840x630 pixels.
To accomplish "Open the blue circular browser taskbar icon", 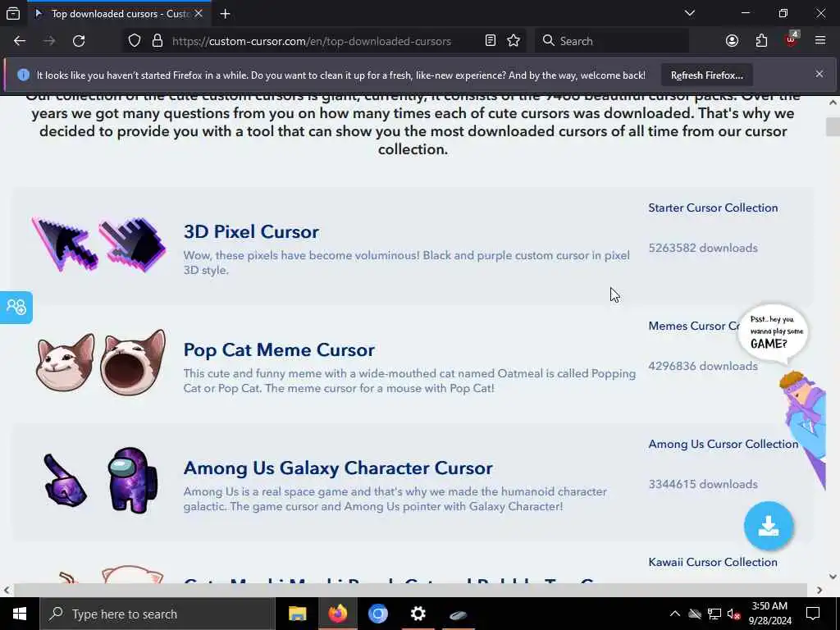I will tap(377, 614).
